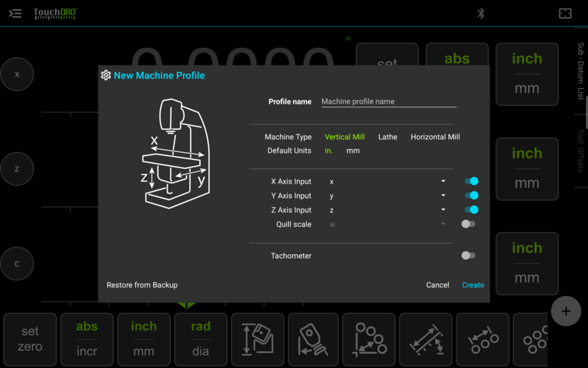The height and width of the screenshot is (368, 588).
Task: Select Vertical Mill machine type
Action: (345, 137)
